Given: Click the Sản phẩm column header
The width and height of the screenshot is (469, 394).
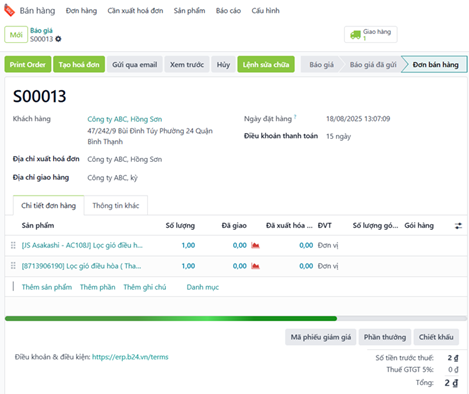Looking at the screenshot, I should tap(38, 226).
